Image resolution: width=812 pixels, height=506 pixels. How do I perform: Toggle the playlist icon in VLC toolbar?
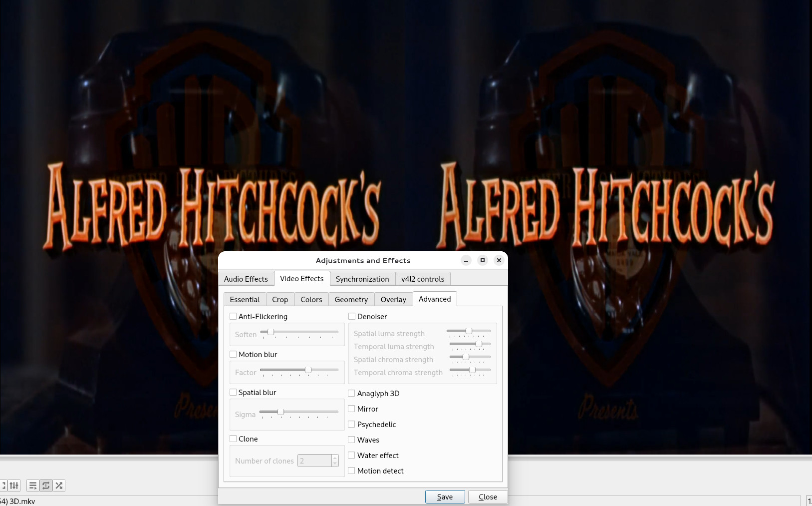[x=32, y=485]
